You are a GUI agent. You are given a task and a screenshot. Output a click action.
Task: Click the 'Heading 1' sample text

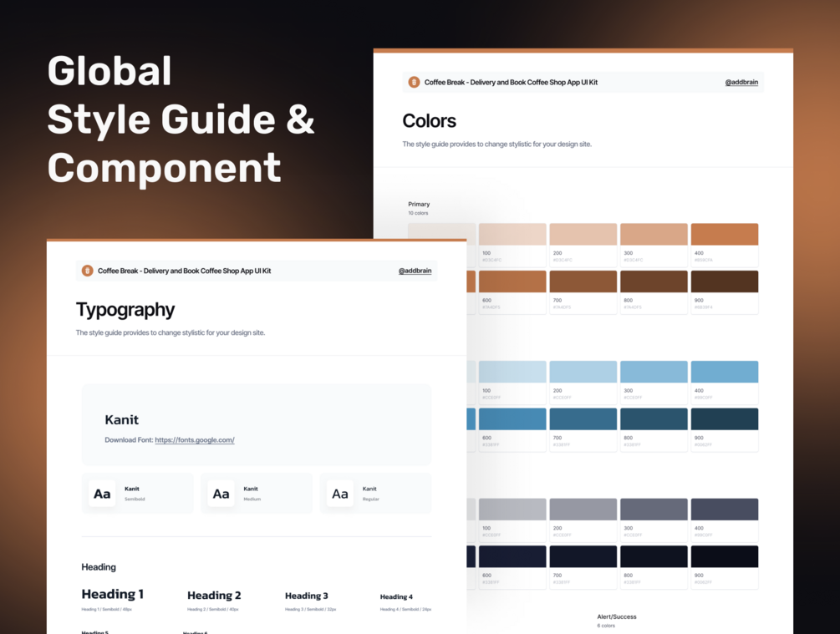coord(113,594)
